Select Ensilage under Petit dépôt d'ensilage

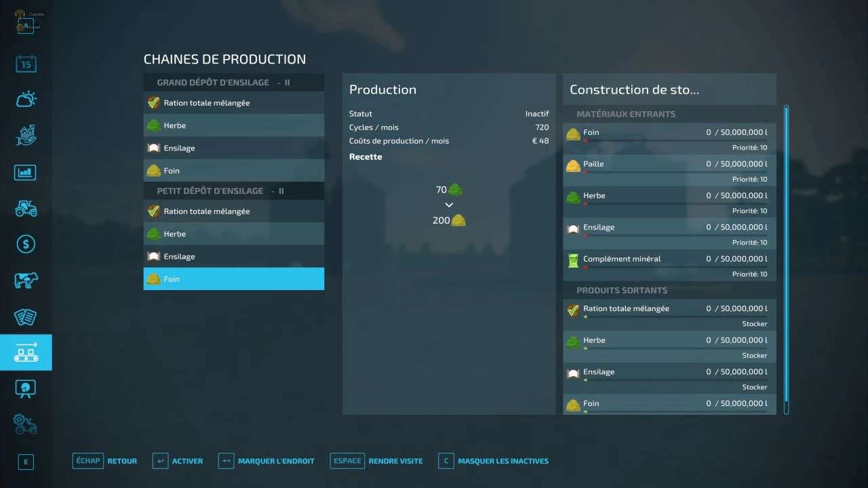[x=233, y=256]
